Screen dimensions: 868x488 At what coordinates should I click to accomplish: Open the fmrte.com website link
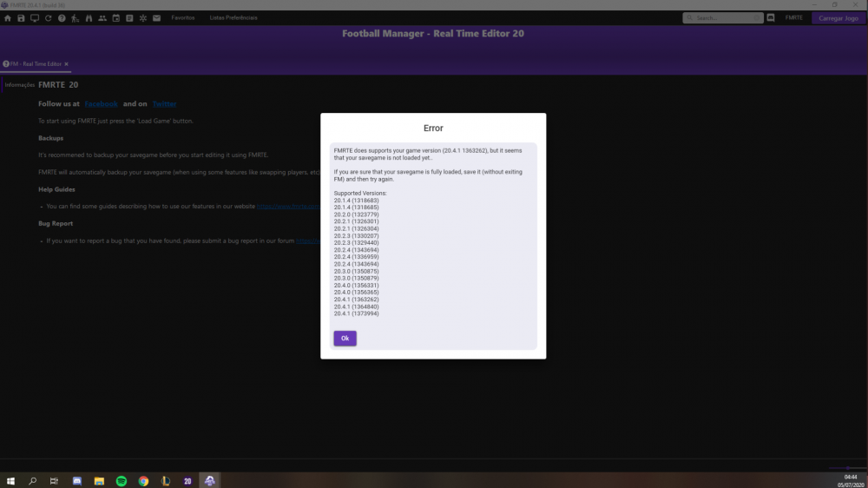point(288,206)
